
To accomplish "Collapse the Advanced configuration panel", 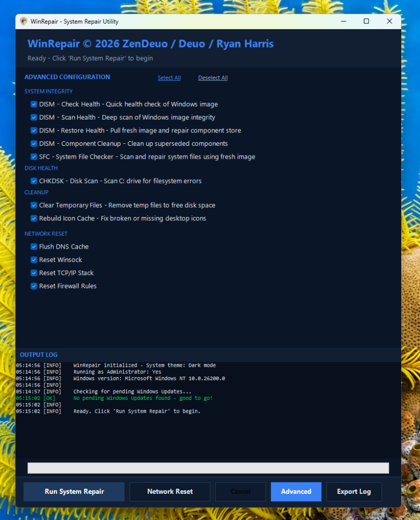I will pos(296,492).
